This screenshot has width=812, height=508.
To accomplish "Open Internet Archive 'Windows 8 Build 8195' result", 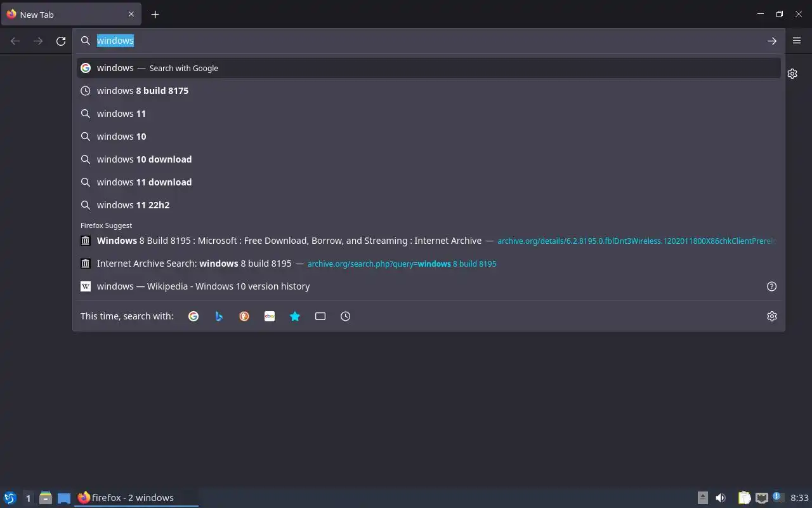I will pyautogui.click(x=428, y=241).
